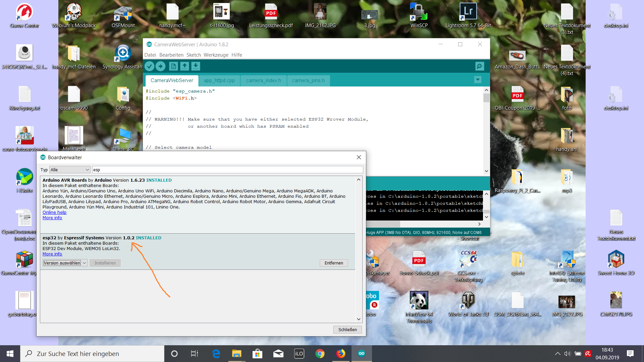Open the Hilfe menu
Screen dimensions: 644x362
[237, 55]
